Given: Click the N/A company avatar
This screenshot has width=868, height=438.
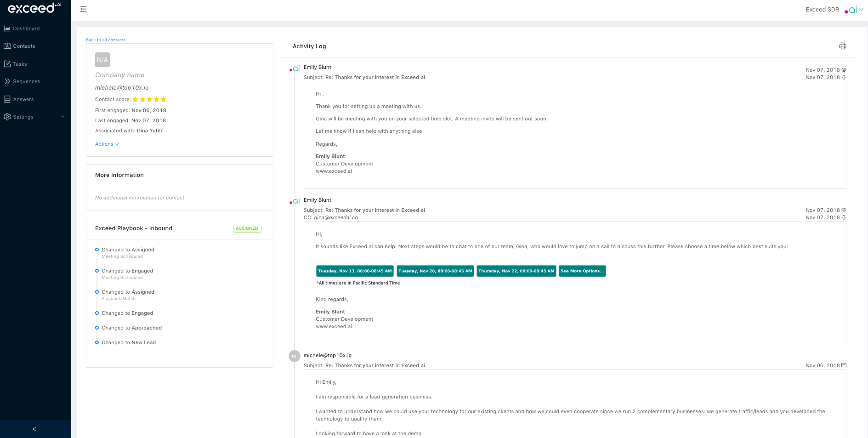Looking at the screenshot, I should [x=102, y=60].
